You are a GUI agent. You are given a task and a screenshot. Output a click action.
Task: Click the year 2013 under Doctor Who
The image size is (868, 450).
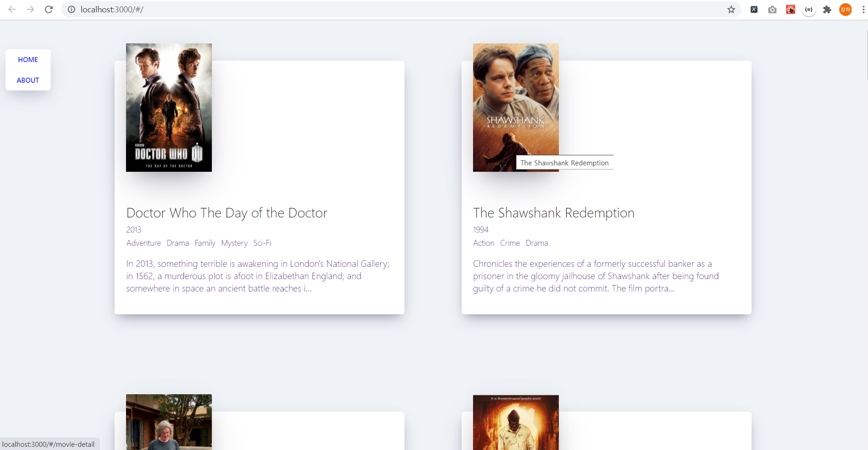pyautogui.click(x=134, y=229)
